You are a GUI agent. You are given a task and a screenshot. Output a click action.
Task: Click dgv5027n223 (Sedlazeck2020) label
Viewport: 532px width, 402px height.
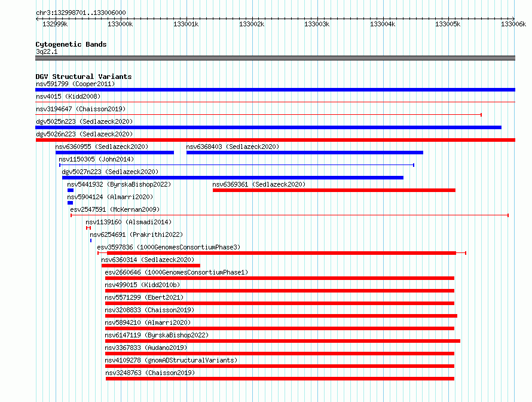click(110, 172)
